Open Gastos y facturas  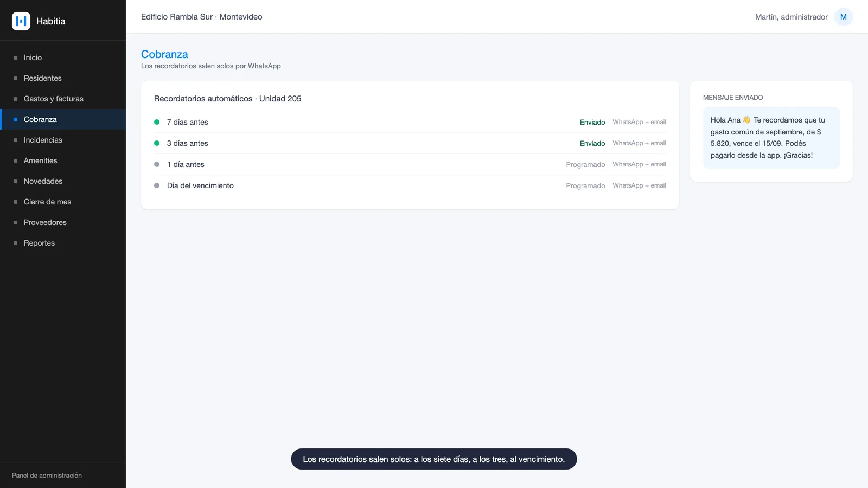point(63,99)
